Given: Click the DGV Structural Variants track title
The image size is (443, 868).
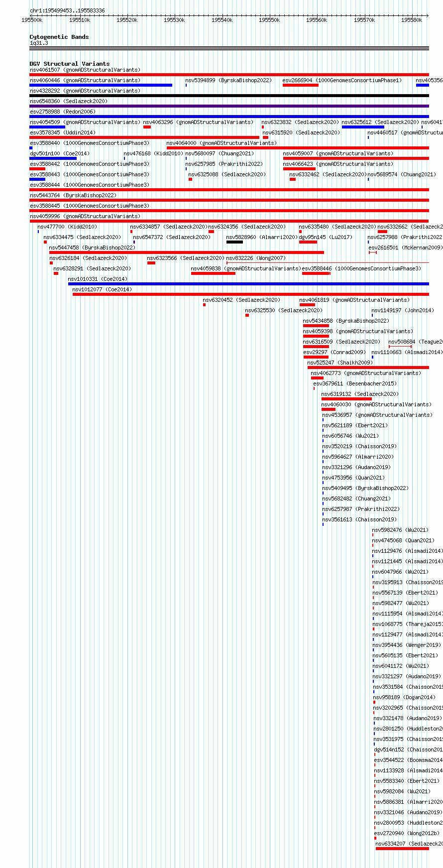Looking at the screenshot, I should click(x=70, y=64).
